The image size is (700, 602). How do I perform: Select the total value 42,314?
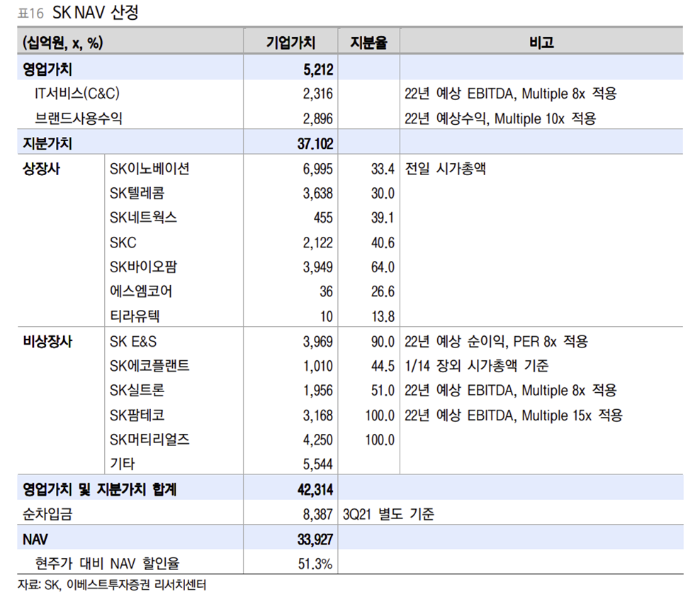[315, 490]
